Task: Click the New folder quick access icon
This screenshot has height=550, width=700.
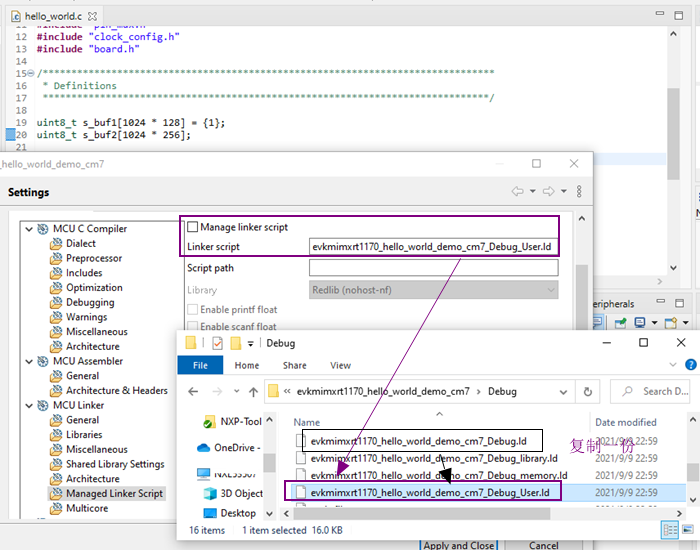Action: 236,343
